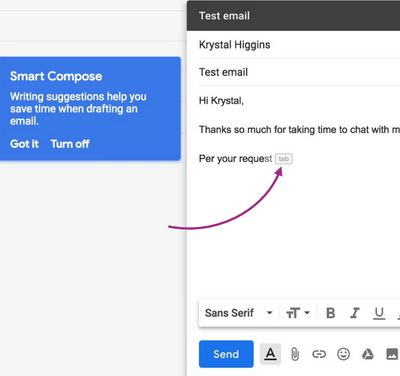Dismiss Smart Compose tip with Got it
Viewport: 400px width, 376px height.
click(x=24, y=144)
